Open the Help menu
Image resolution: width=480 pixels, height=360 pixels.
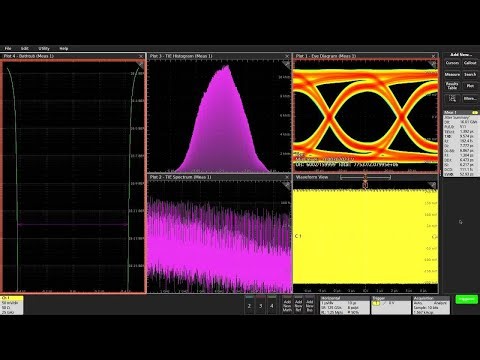click(64, 48)
